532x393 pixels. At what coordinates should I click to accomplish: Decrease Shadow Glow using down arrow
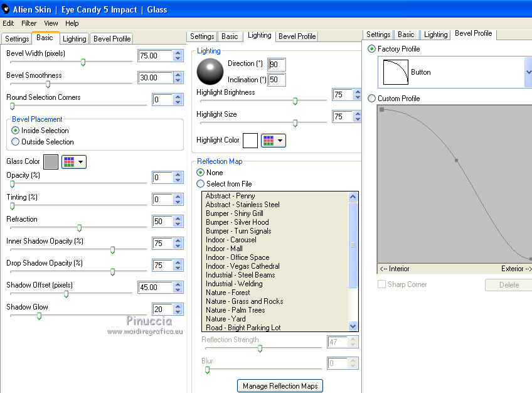[x=178, y=313]
